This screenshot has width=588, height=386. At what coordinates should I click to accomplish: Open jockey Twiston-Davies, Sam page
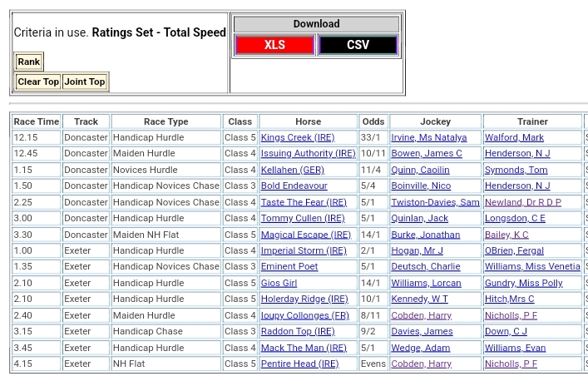coord(435,202)
